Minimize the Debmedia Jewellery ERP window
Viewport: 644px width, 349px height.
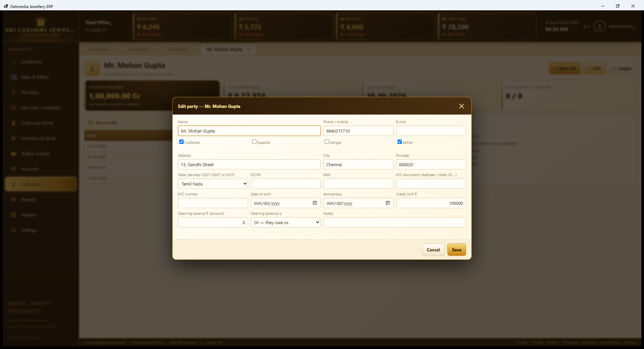point(602,6)
